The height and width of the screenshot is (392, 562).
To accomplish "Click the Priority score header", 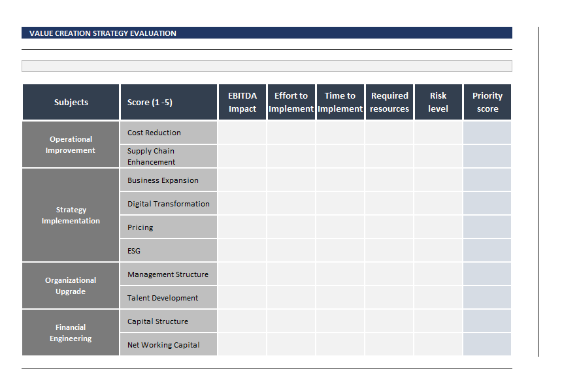I will pos(488,102).
